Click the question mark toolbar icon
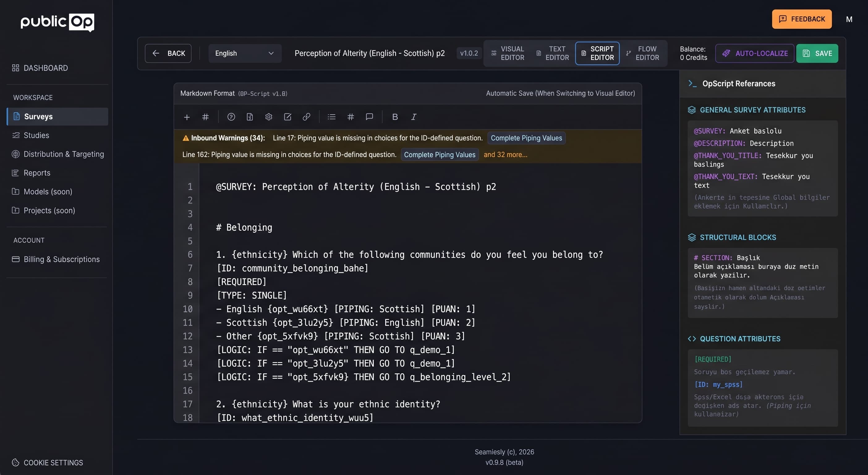This screenshot has width=868, height=475. 231,117
